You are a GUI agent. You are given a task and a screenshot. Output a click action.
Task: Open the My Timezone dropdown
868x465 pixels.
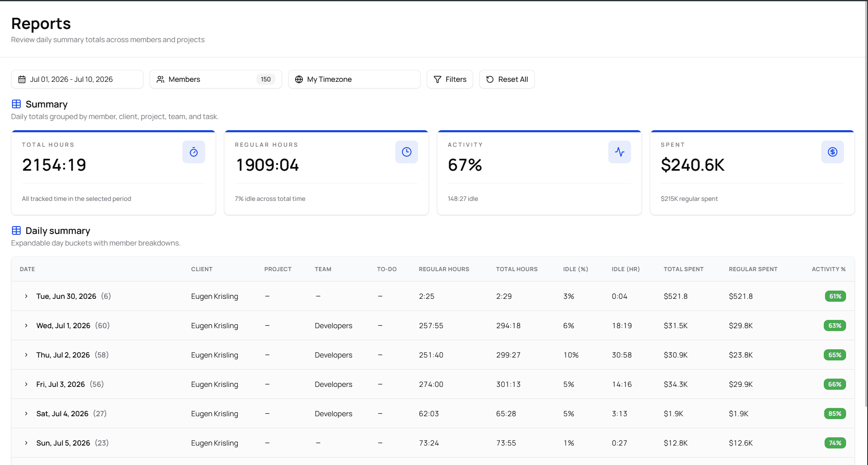354,79
